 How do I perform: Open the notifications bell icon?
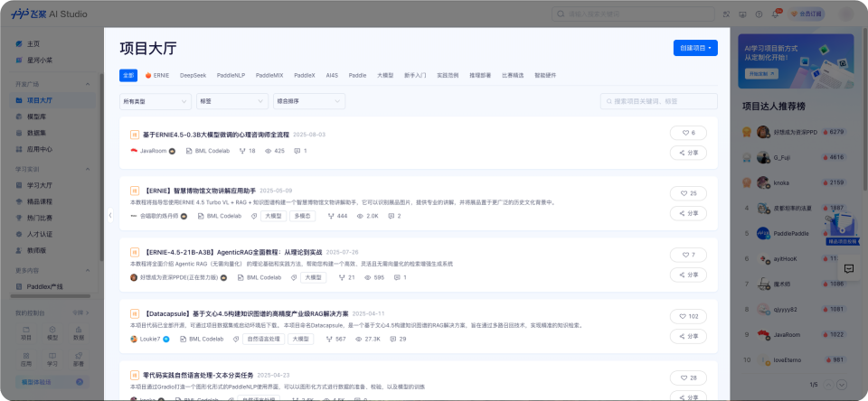click(775, 14)
